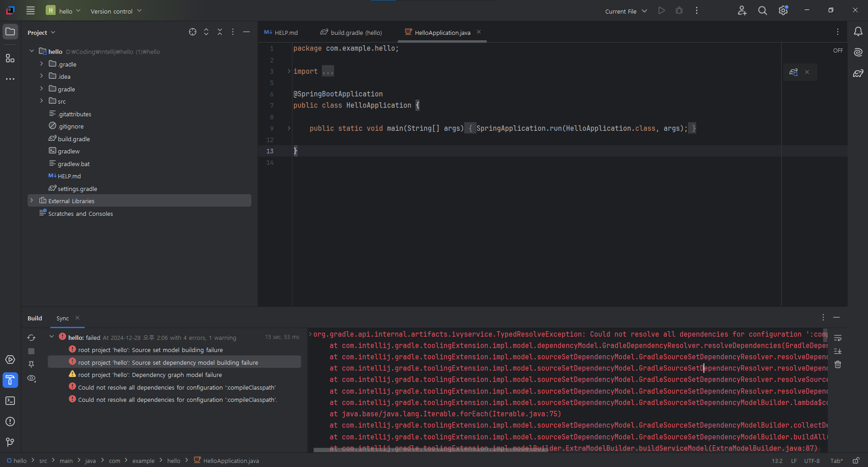
Task: Open the Git tool window
Action: tap(10, 442)
